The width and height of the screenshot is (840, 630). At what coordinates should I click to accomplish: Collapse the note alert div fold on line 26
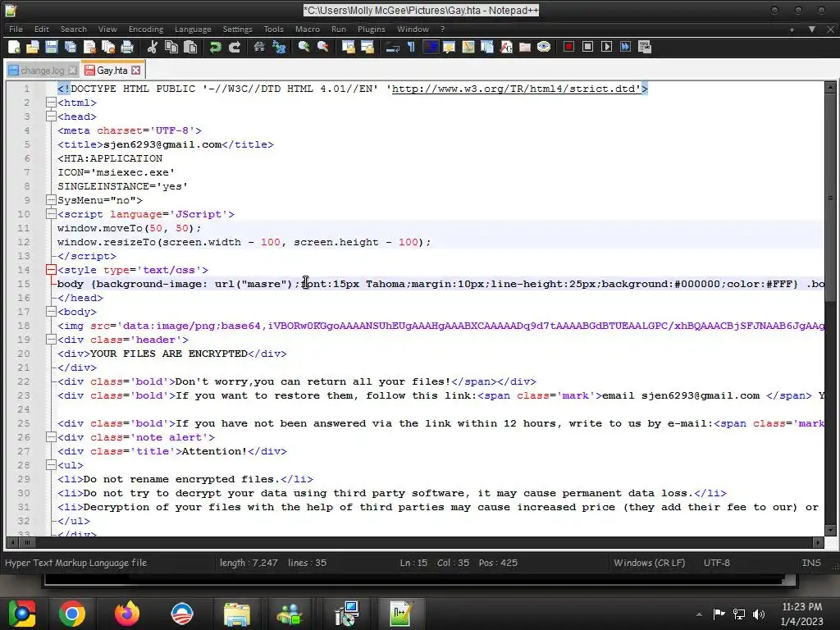[51, 436]
